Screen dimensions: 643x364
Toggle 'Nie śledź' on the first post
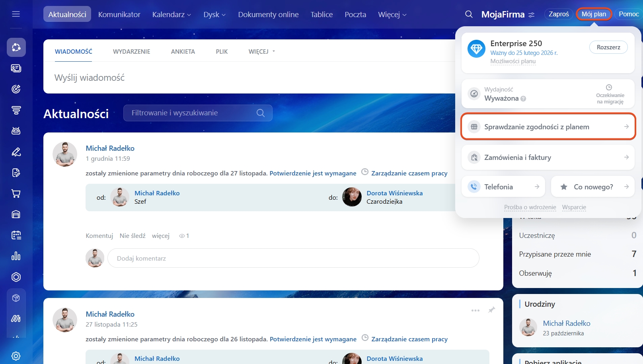pos(132,236)
